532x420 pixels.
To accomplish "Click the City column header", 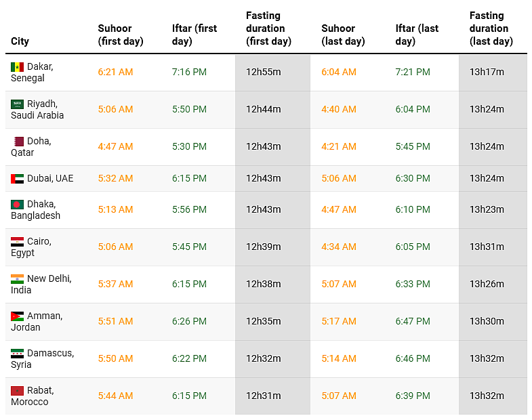I will pos(20,41).
